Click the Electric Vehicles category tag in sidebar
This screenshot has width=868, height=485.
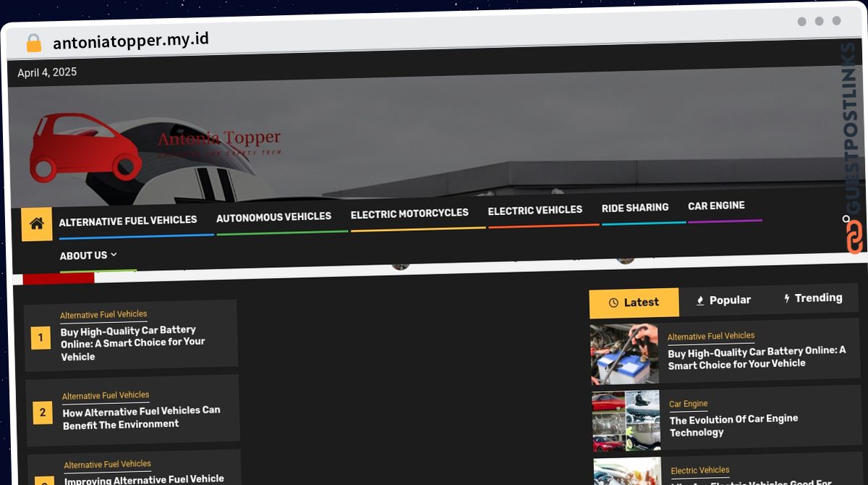tap(700, 470)
